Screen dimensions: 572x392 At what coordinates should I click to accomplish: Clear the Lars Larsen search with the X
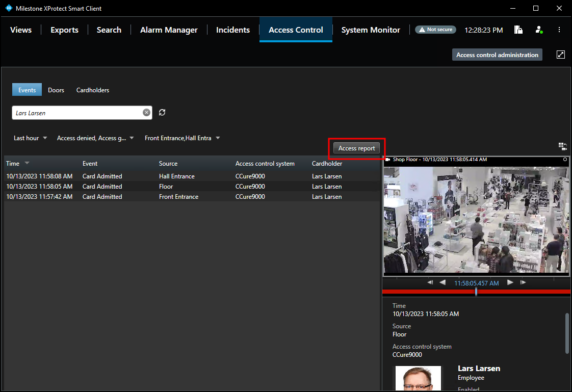coord(146,112)
